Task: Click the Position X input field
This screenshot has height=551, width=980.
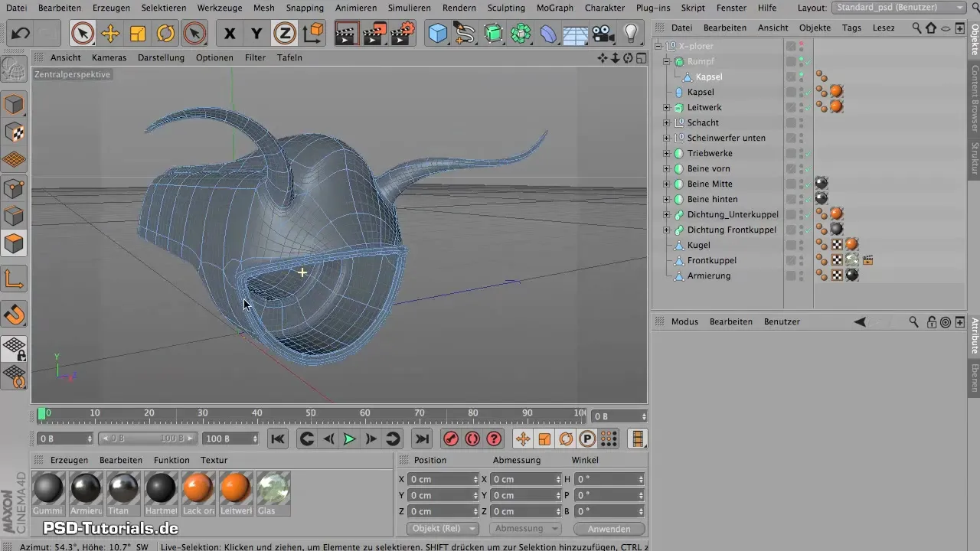Action: click(443, 479)
